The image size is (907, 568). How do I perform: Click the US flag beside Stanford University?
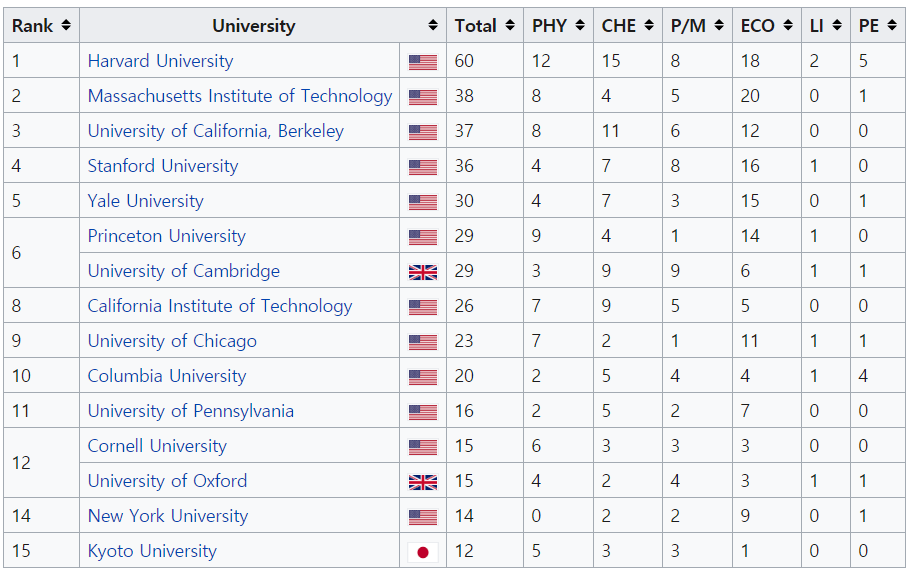pos(422,167)
